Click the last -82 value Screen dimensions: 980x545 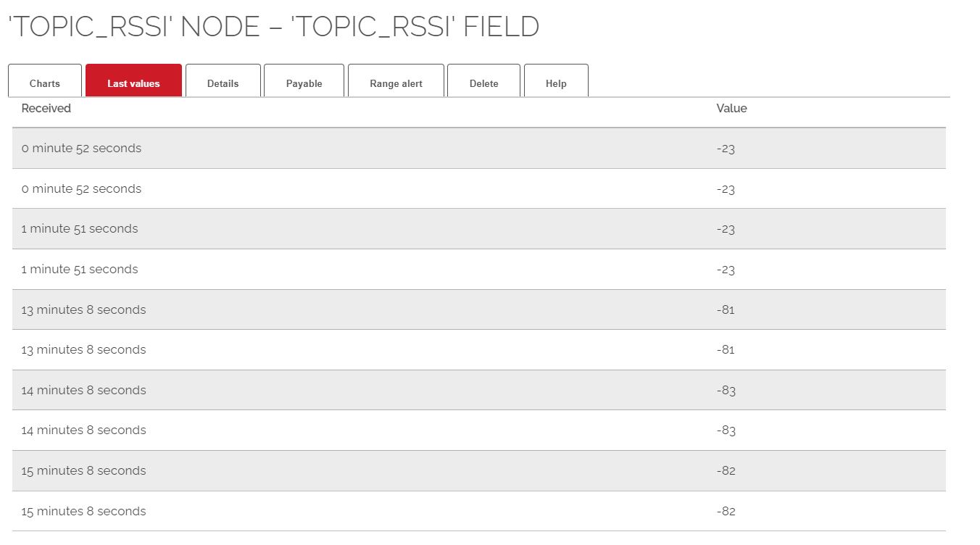726,512
